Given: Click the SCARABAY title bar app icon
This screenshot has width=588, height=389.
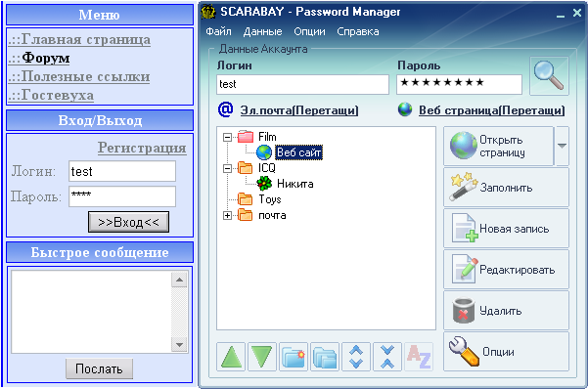Looking at the screenshot, I should click(208, 12).
